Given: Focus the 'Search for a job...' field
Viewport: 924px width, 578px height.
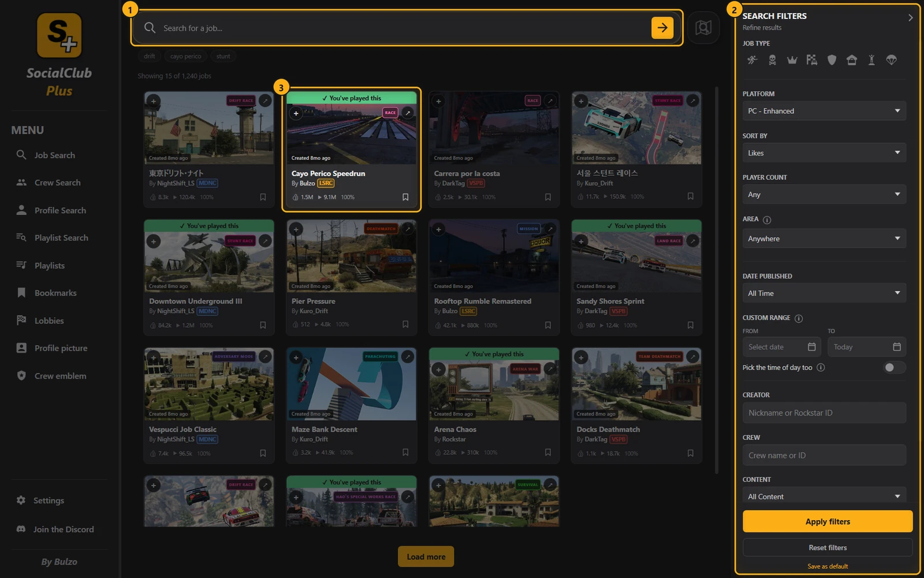Looking at the screenshot, I should point(404,28).
